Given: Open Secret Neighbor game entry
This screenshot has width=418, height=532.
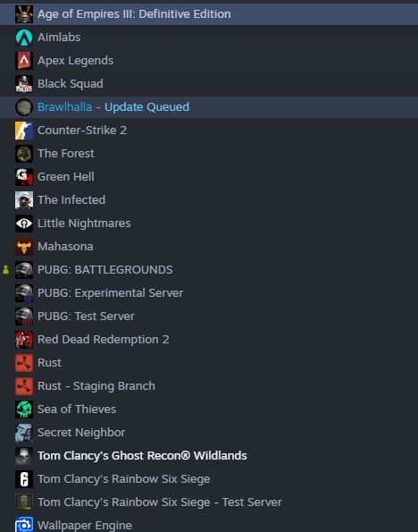Looking at the screenshot, I should (x=209, y=433).
